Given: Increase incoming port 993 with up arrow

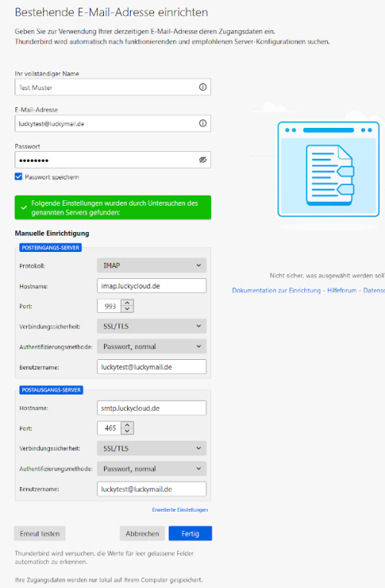Looking at the screenshot, I should (x=127, y=303).
